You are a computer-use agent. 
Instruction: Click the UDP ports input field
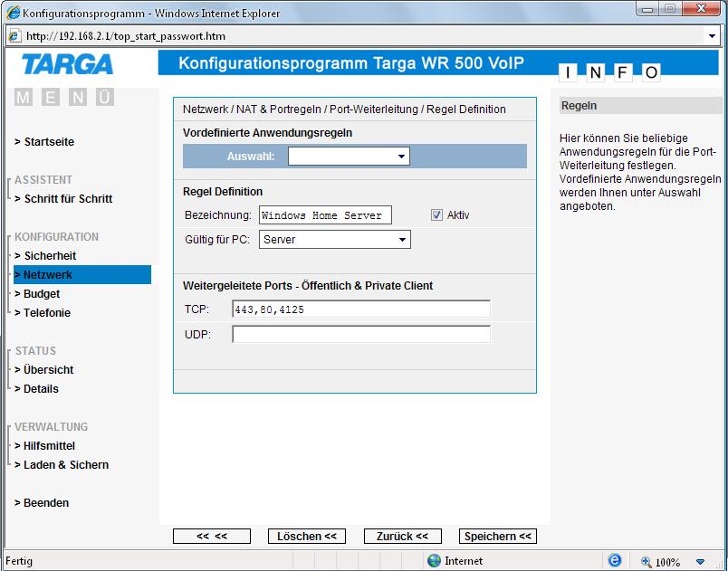click(361, 335)
